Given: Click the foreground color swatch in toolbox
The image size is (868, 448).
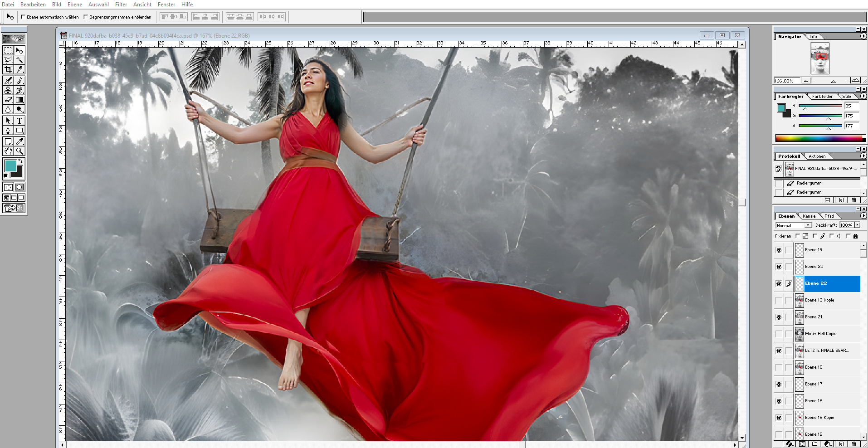Looking at the screenshot, I should pos(10,166).
